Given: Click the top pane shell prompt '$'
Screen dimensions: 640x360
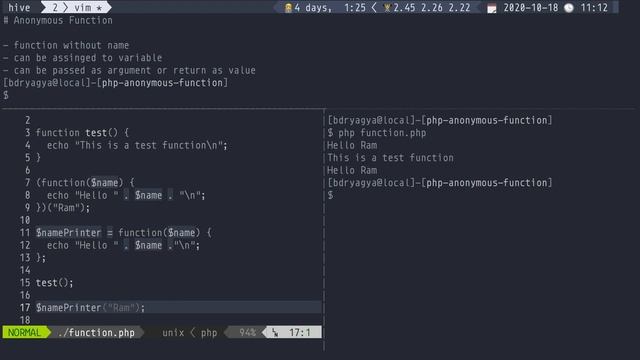Looking at the screenshot, I should coord(6,96).
